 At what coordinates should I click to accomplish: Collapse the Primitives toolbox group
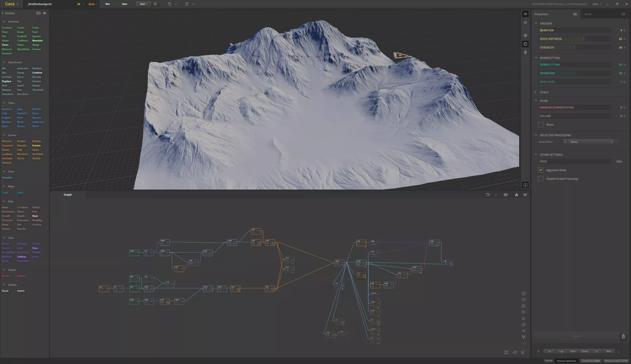click(4, 22)
